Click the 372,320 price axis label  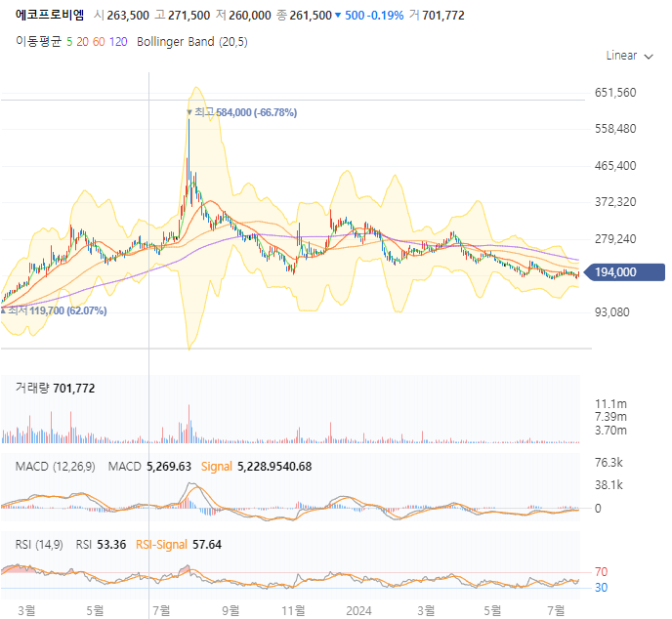tap(615, 202)
